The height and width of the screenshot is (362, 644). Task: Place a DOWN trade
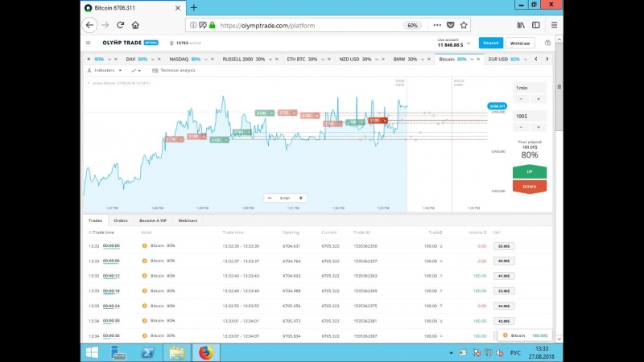(x=530, y=187)
